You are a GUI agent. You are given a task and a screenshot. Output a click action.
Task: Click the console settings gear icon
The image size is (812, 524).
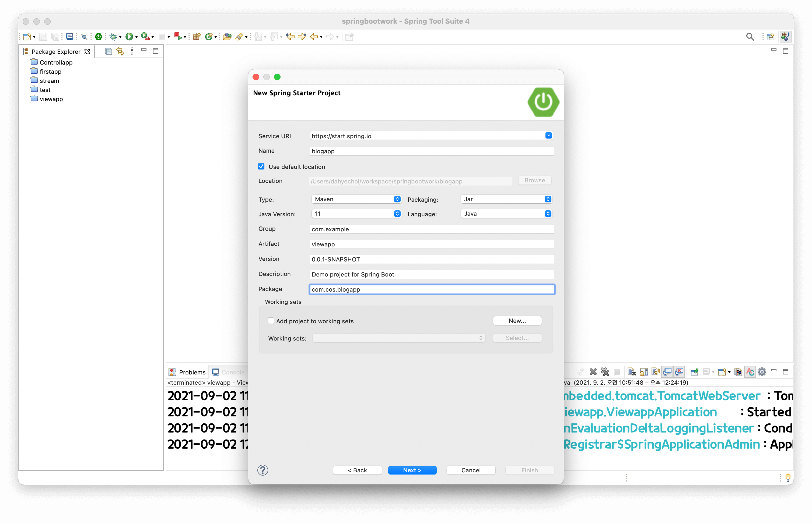762,372
